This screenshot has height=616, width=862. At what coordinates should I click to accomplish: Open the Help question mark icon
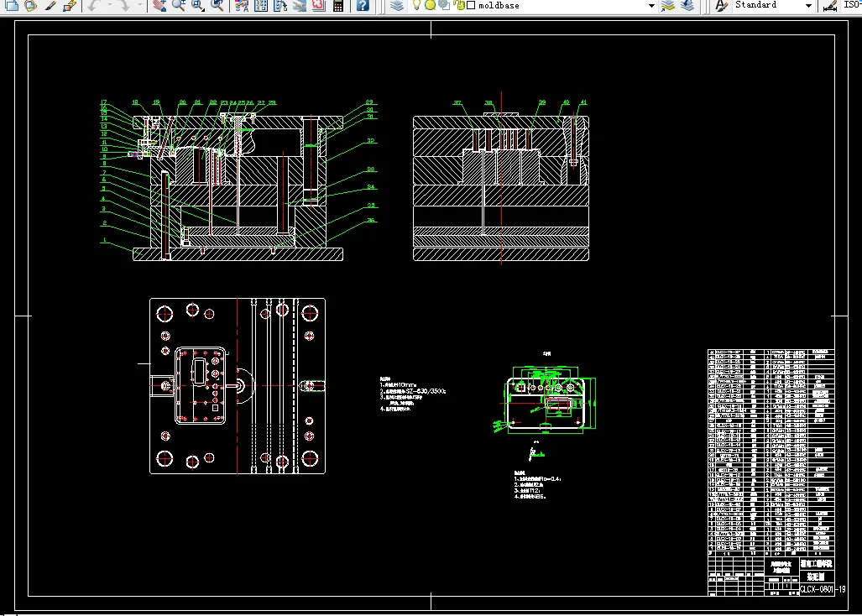click(362, 5)
